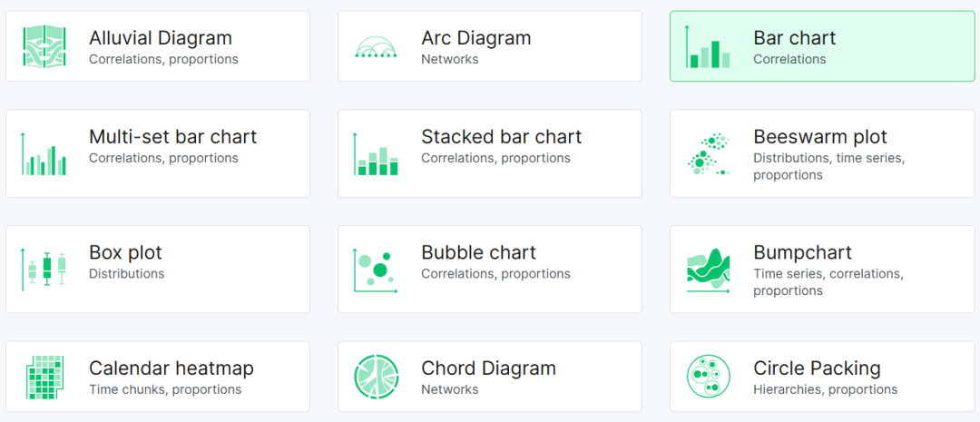Viewport: 980px width, 422px height.
Task: Click the Beeswarm plot icon
Action: point(708,154)
